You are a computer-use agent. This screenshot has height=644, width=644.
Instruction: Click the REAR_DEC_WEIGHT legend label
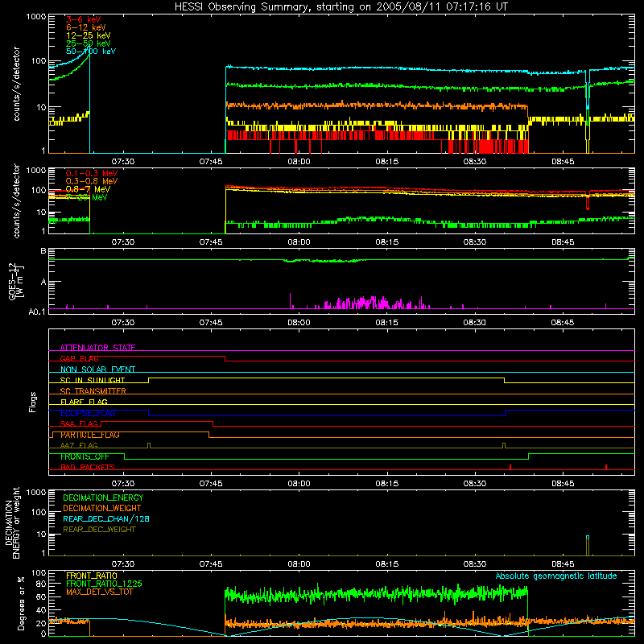(x=99, y=530)
